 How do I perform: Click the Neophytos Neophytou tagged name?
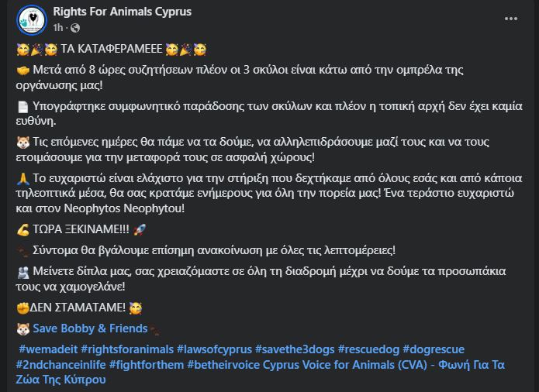pyautogui.click(x=123, y=208)
